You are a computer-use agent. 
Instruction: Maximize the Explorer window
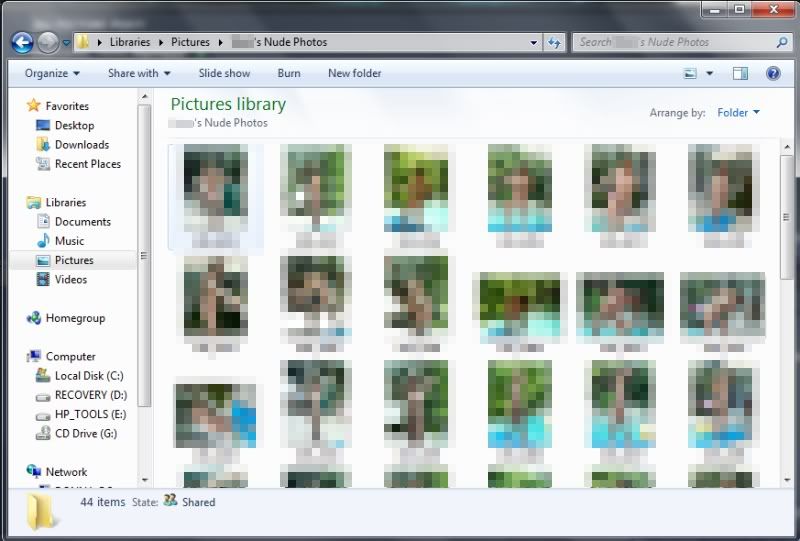click(739, 9)
